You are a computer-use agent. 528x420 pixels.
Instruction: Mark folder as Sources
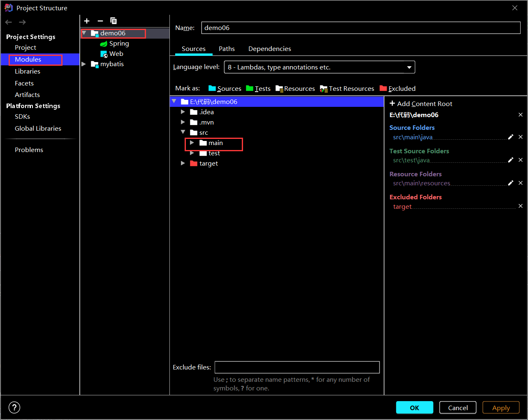click(225, 88)
